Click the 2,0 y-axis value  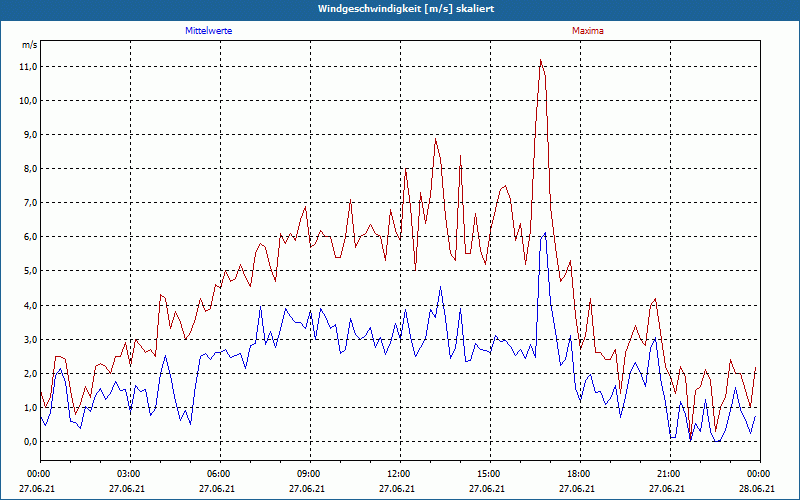30,373
